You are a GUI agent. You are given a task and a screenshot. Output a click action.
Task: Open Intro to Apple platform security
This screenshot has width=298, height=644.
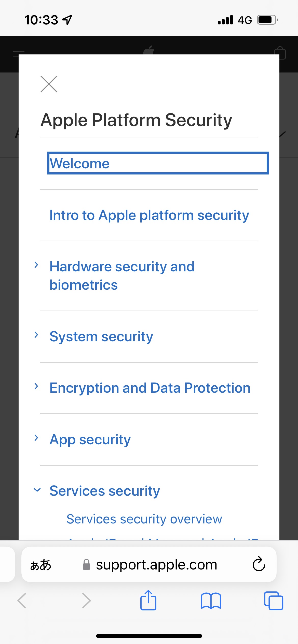149,215
